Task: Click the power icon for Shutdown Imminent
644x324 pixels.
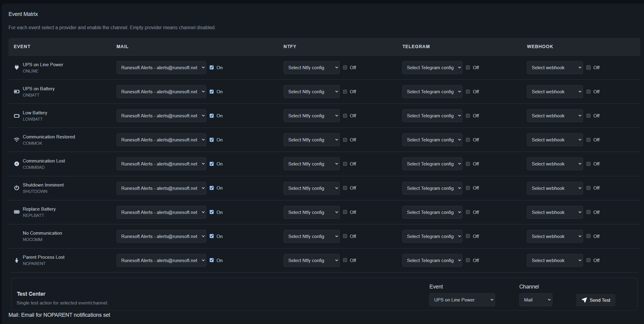Action: point(17,188)
